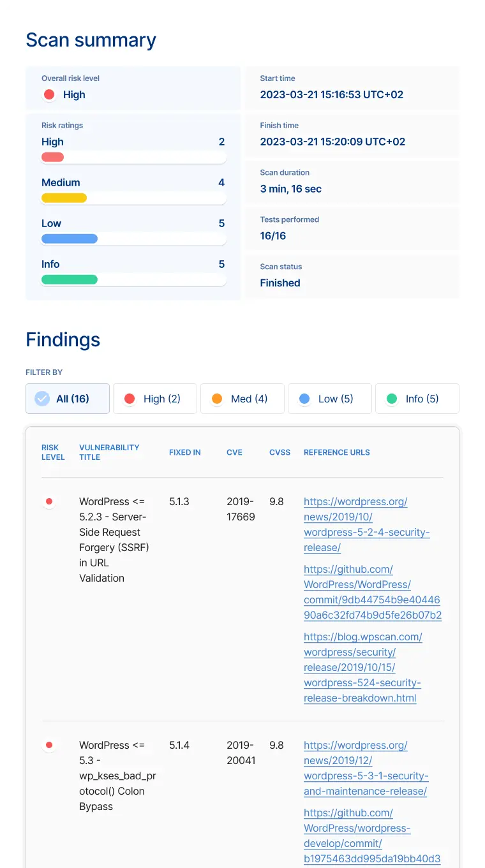
Task: Click the risk dot beside the Colon Bypass finding
Action: [49, 744]
